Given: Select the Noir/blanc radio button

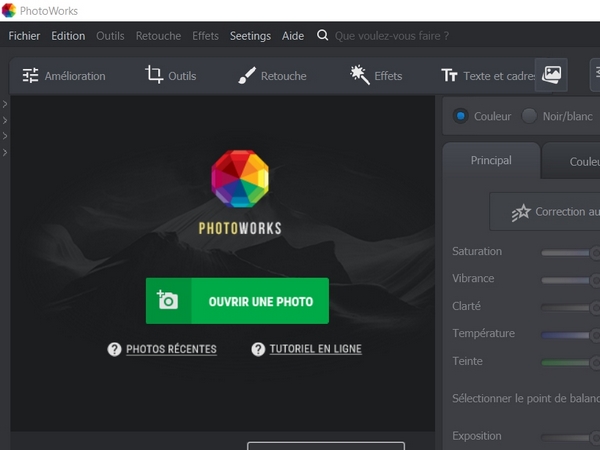Looking at the screenshot, I should 529,116.
